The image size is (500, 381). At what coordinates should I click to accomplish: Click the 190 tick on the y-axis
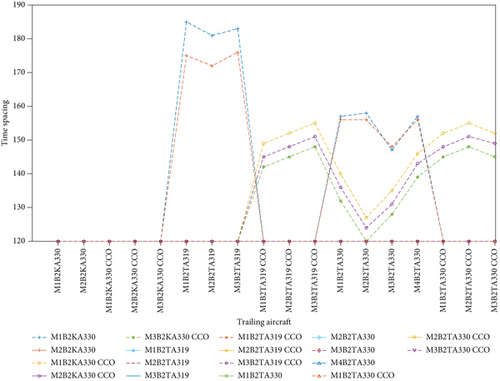pos(19,5)
